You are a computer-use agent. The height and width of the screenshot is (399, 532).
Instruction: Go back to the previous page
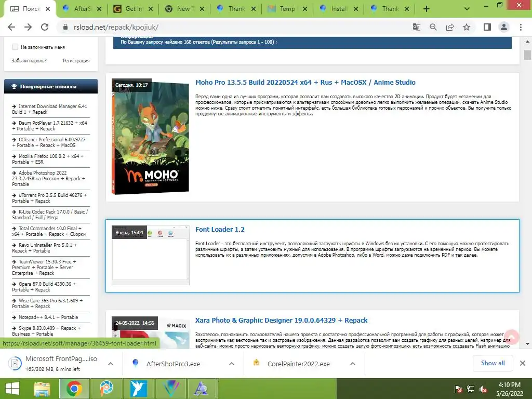pyautogui.click(x=11, y=27)
